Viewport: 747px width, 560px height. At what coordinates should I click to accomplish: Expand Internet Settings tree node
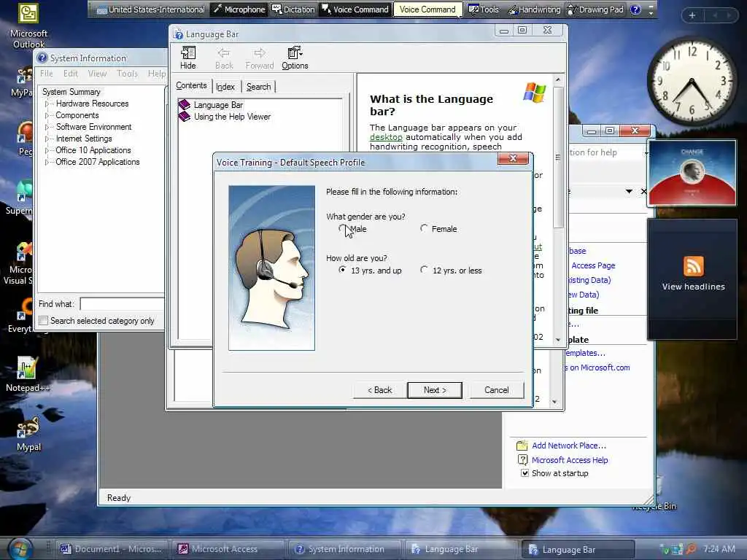coord(47,139)
